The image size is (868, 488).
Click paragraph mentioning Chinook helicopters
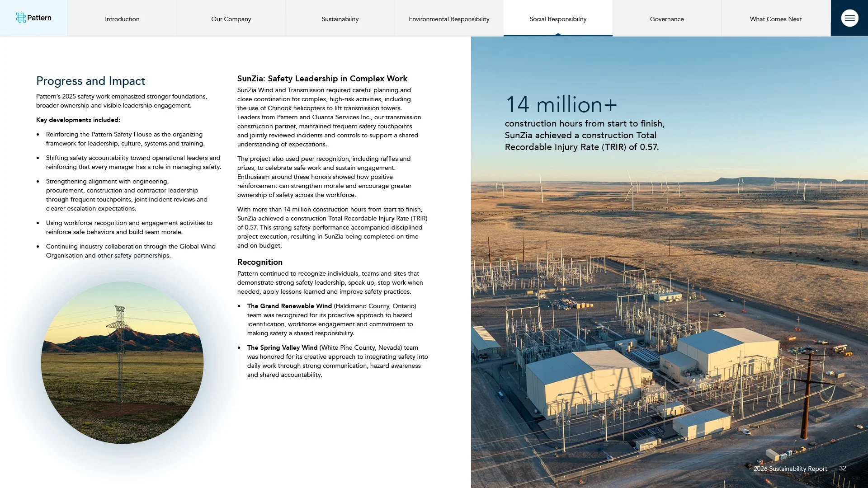click(329, 117)
